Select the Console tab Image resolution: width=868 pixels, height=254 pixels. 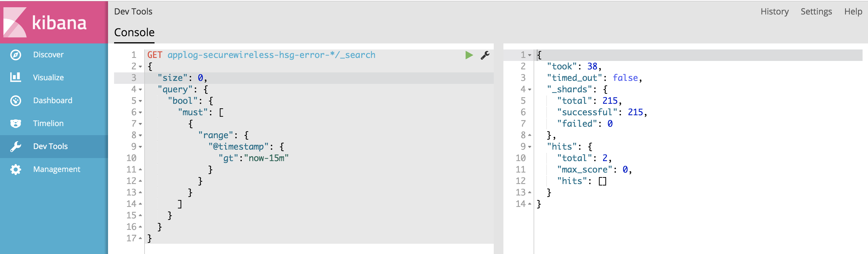pyautogui.click(x=134, y=32)
